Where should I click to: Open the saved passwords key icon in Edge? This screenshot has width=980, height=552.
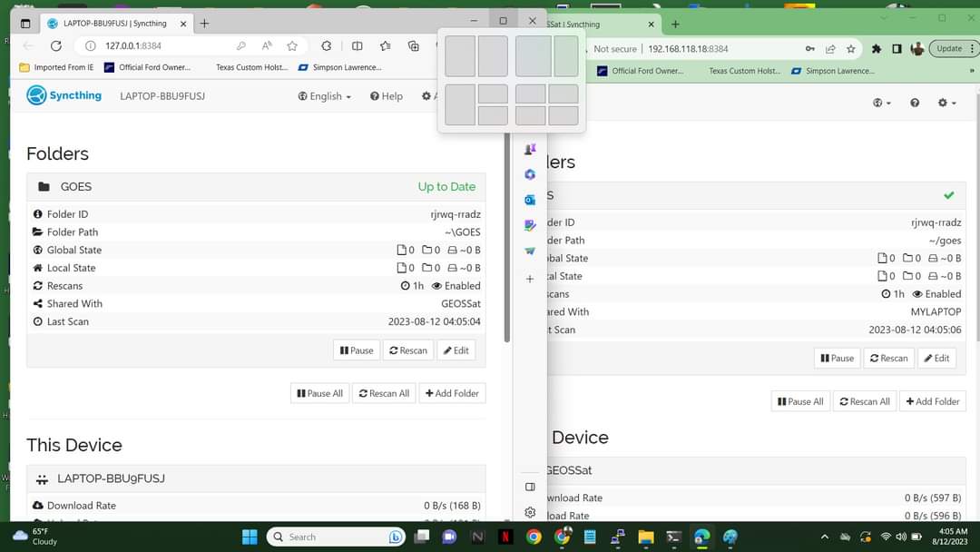pos(241,45)
